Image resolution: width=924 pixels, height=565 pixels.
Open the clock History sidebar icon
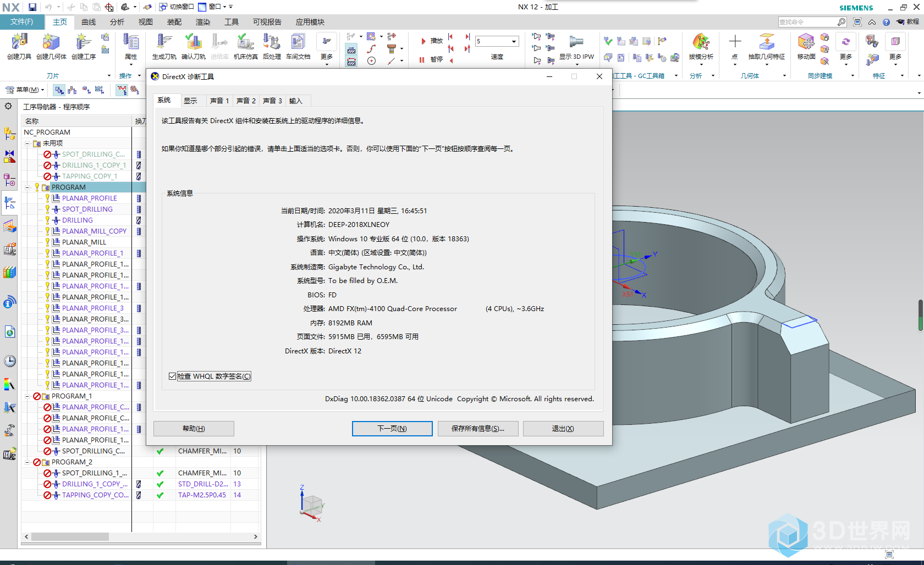9,361
